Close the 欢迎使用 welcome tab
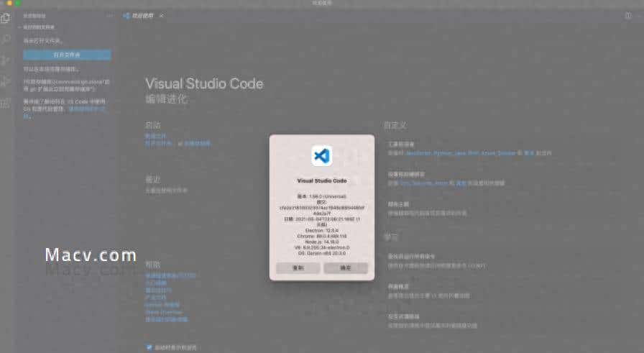Viewport: 644px width, 353px height. [162, 16]
